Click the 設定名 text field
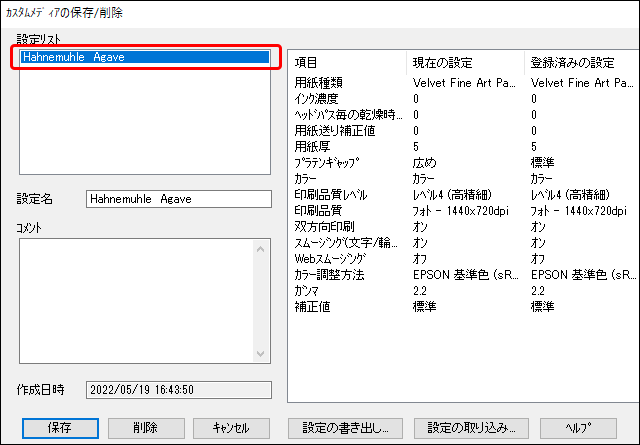The image size is (640, 445). tap(178, 199)
